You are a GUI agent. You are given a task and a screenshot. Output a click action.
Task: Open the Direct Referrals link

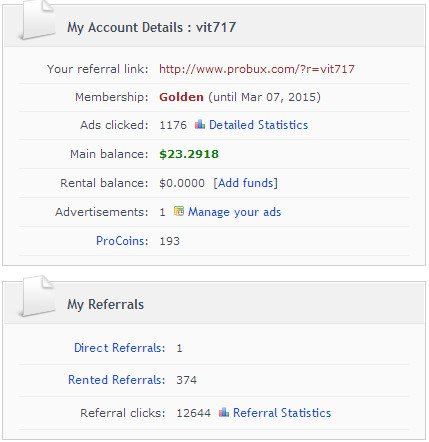119,348
